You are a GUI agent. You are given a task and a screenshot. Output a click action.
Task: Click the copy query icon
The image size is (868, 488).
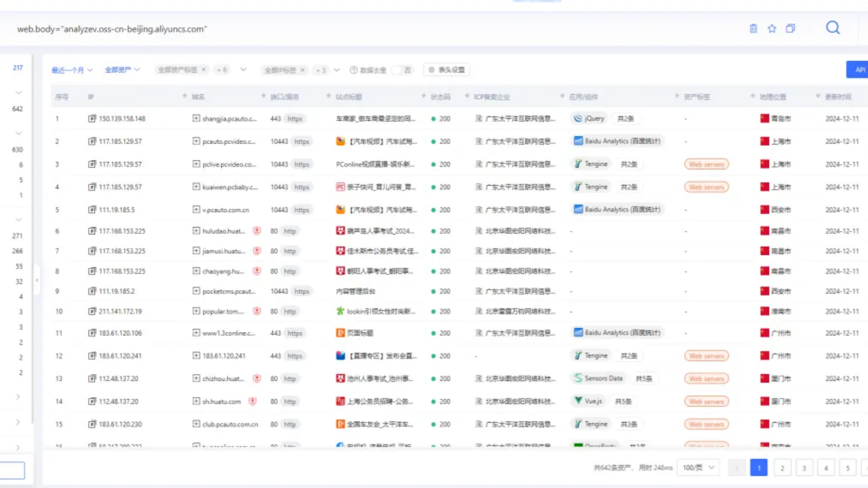click(790, 28)
